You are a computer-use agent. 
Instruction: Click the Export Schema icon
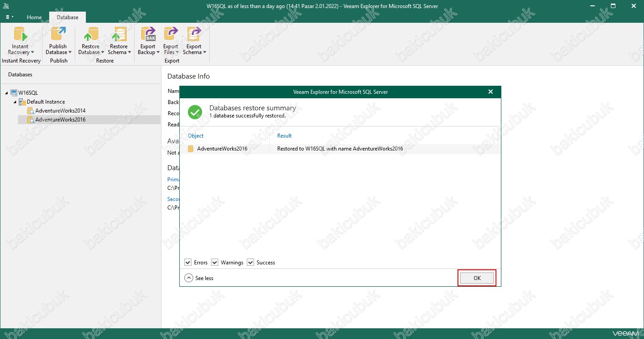tap(194, 34)
